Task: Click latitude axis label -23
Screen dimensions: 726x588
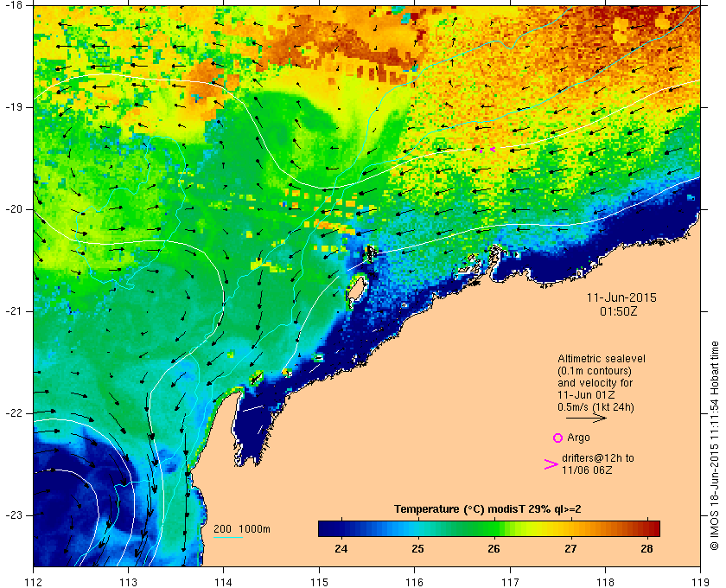Action: point(14,514)
